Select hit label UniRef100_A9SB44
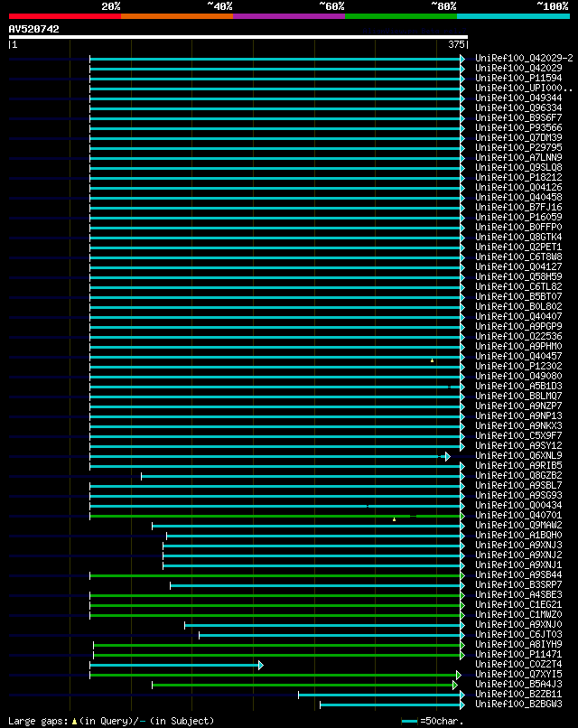The height and width of the screenshot is (728, 578). (518, 574)
